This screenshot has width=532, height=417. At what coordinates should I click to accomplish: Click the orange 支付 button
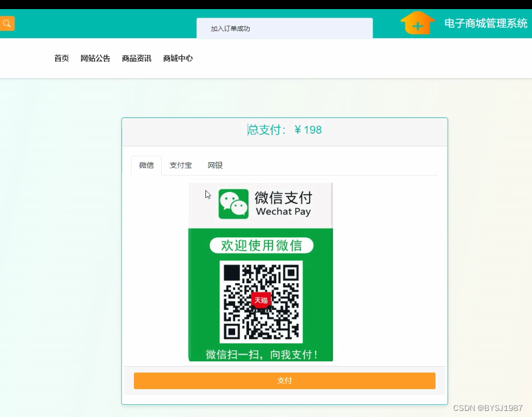(x=284, y=381)
